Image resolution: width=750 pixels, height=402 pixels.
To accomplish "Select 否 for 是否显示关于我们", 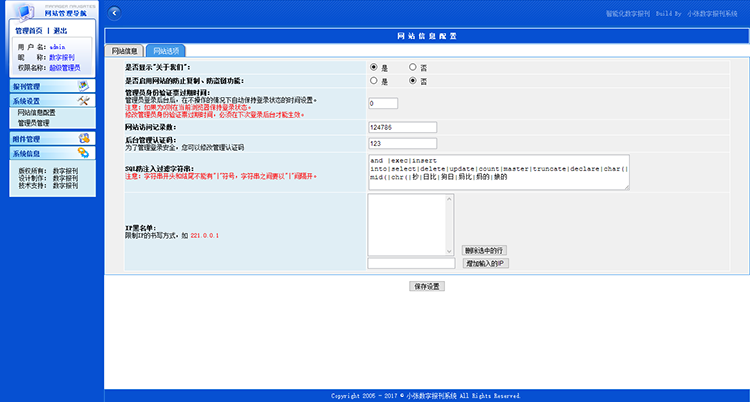I will (412, 67).
